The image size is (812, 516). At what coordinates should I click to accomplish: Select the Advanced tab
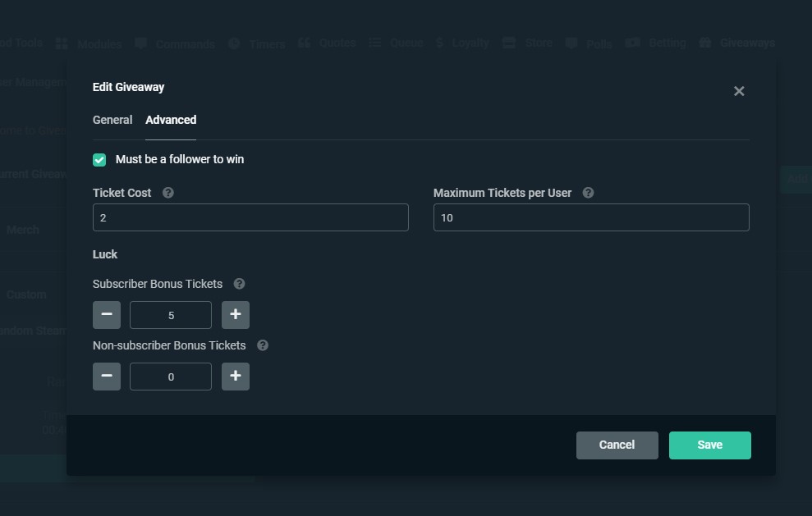coord(171,120)
